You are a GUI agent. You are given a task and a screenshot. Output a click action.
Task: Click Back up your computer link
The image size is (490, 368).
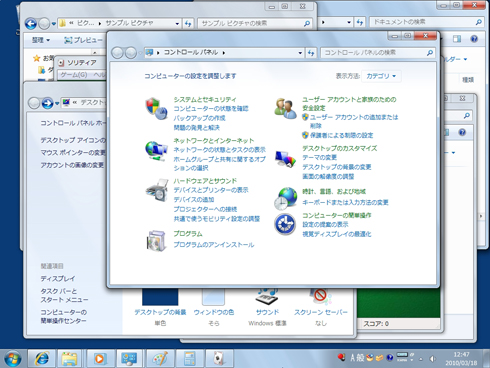199,118
